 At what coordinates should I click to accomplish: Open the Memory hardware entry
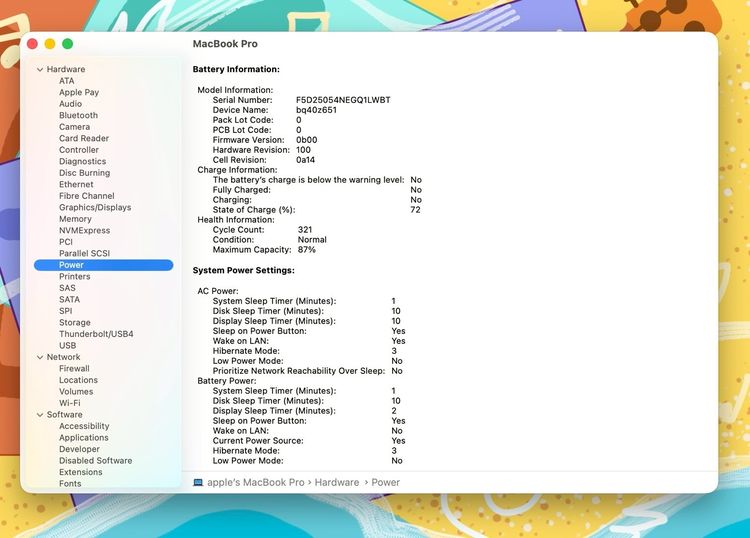tap(75, 219)
